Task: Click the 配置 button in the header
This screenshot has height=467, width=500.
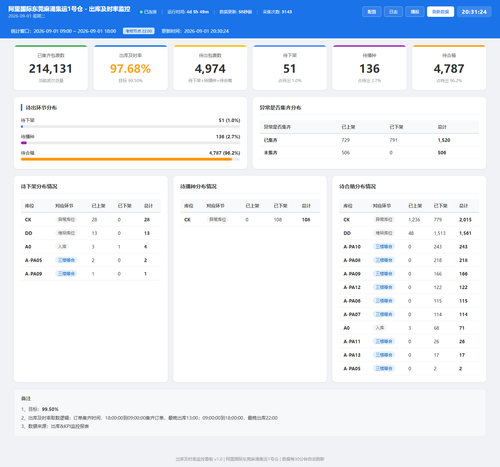Action: tap(371, 12)
